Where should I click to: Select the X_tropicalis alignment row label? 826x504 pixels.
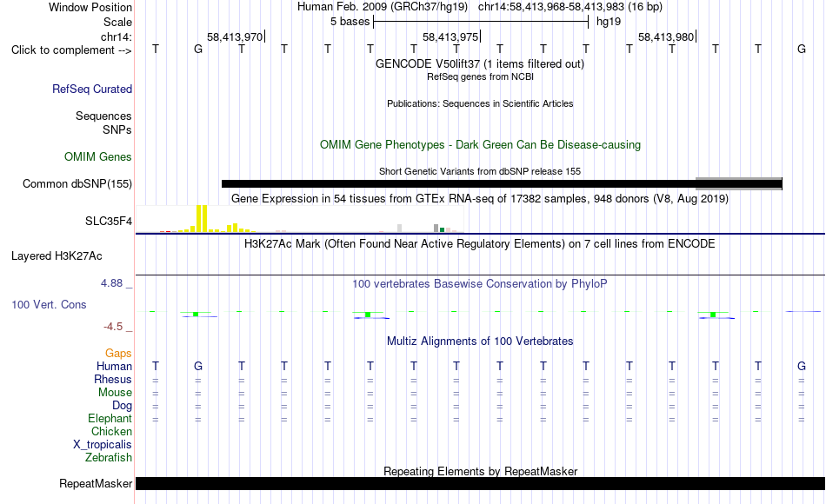(x=103, y=445)
